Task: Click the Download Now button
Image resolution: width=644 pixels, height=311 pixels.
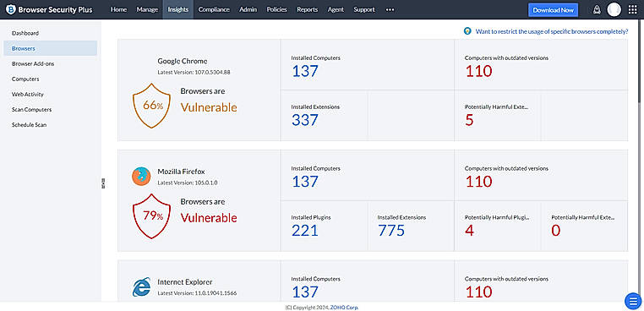Action: pyautogui.click(x=553, y=10)
